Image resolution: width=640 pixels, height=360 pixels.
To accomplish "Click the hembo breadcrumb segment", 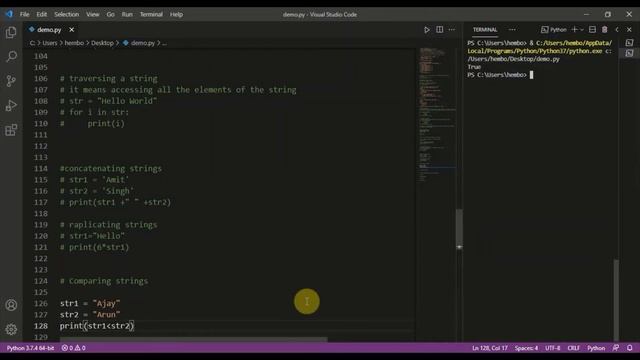I will (x=74, y=43).
